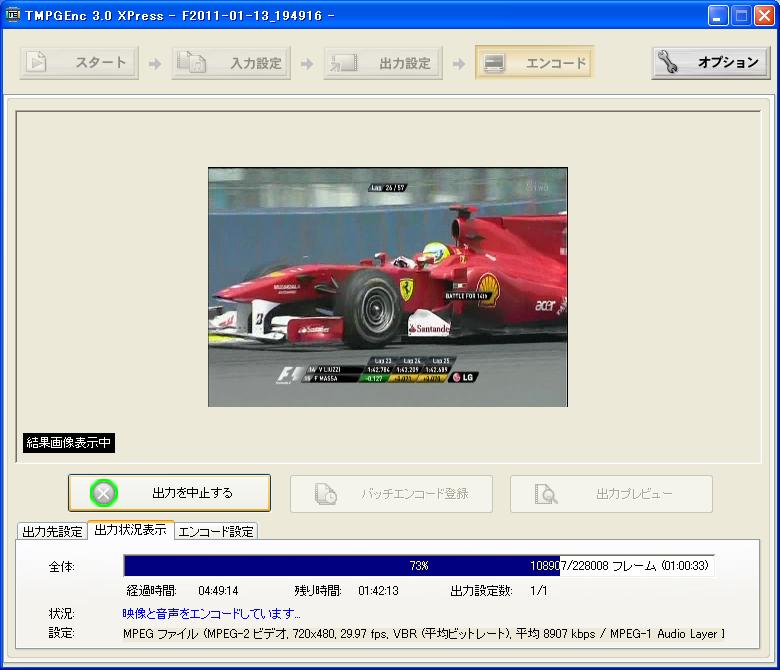
Task: Click the エンコード step icon
Action: [494, 63]
